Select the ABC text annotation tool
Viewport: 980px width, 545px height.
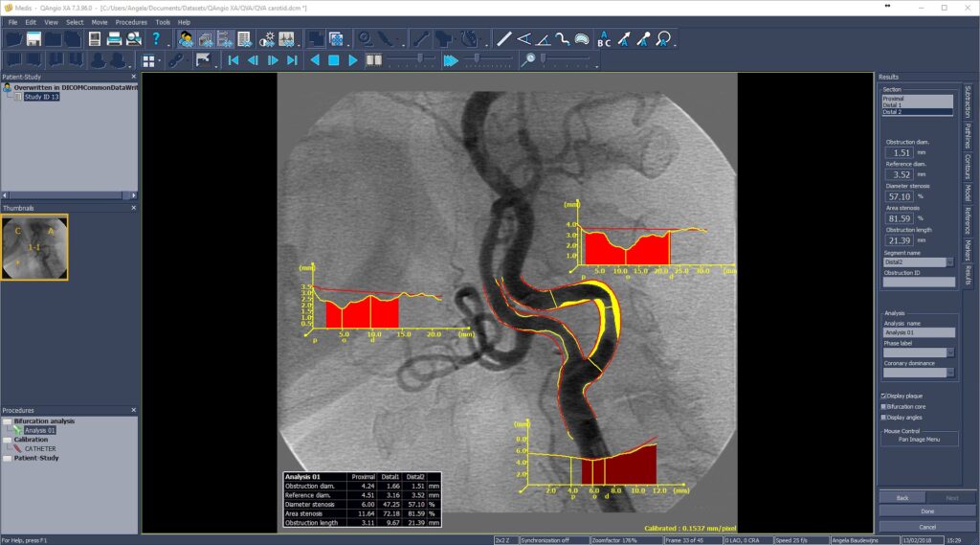pos(604,39)
